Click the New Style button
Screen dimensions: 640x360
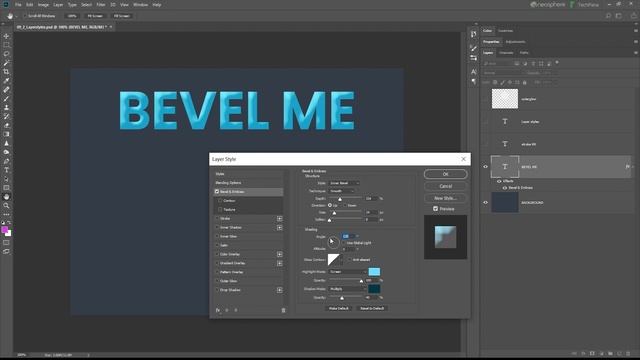coord(445,198)
